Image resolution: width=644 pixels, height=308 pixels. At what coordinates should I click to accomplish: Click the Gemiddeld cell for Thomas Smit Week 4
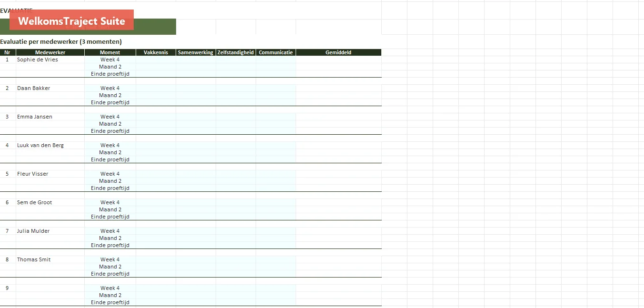338,259
